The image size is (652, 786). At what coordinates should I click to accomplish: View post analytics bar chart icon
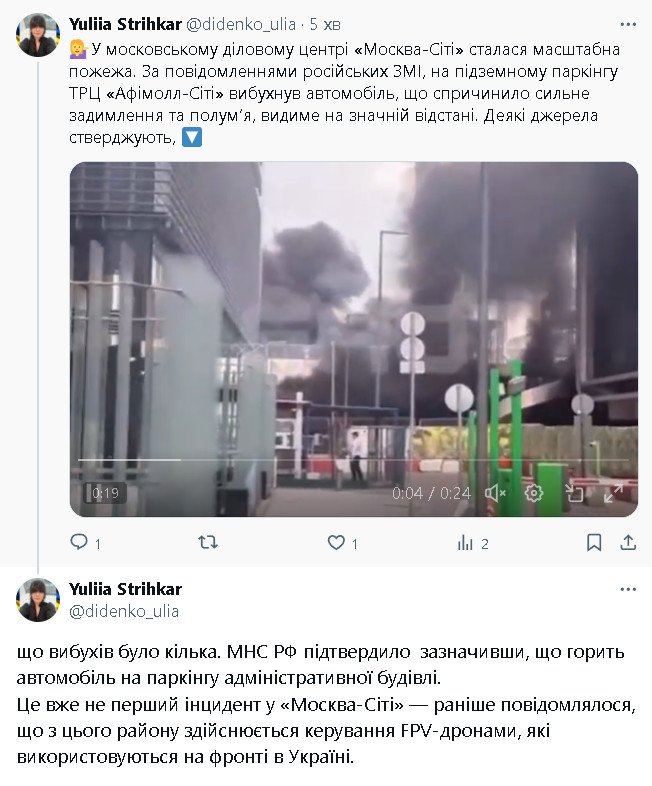click(x=465, y=543)
